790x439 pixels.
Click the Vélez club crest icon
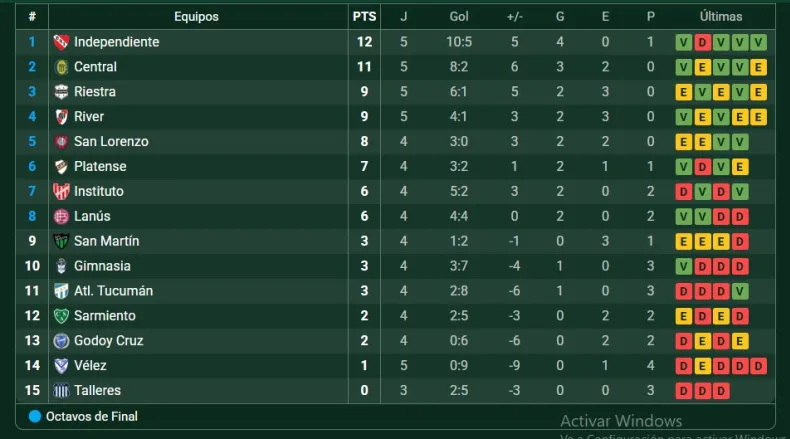(60, 366)
